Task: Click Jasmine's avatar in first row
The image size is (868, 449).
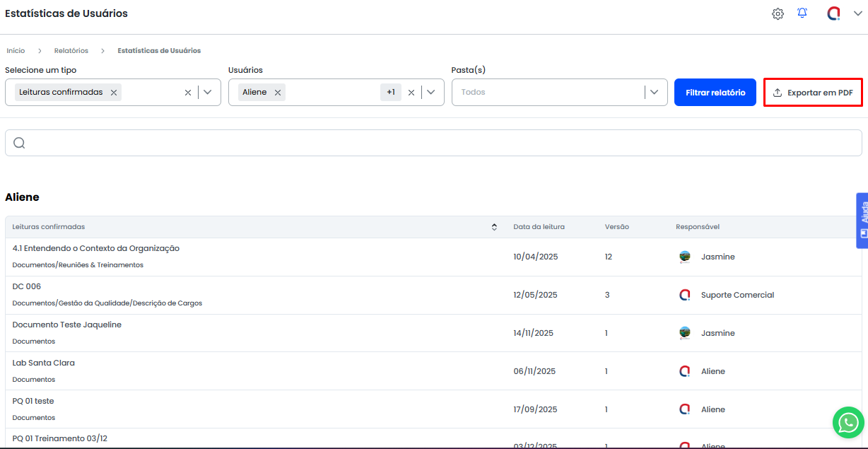Action: click(x=684, y=257)
